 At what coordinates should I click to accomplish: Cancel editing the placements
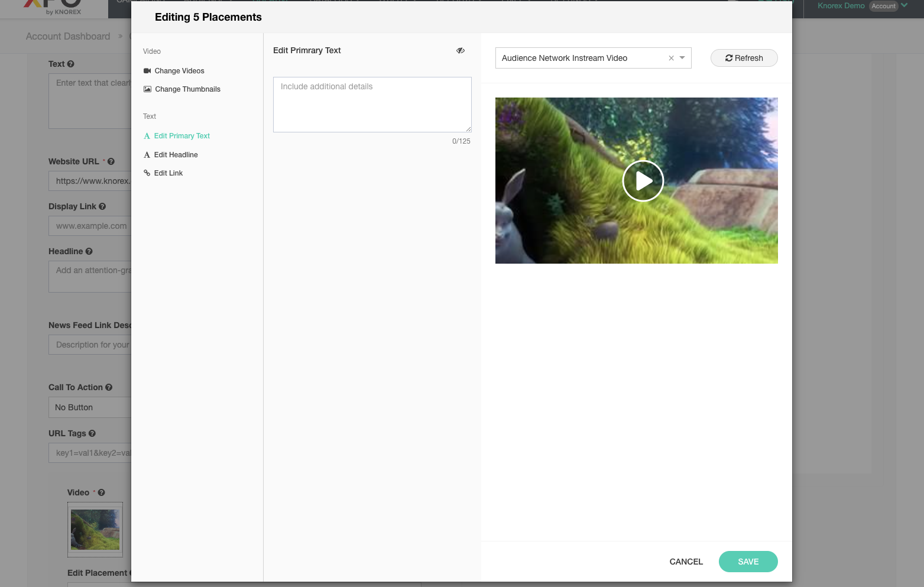click(686, 562)
